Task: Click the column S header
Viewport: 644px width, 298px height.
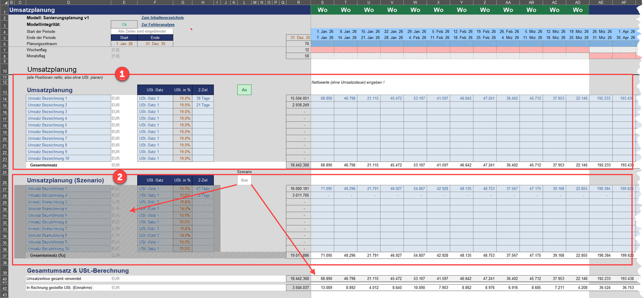Action: [322, 2]
